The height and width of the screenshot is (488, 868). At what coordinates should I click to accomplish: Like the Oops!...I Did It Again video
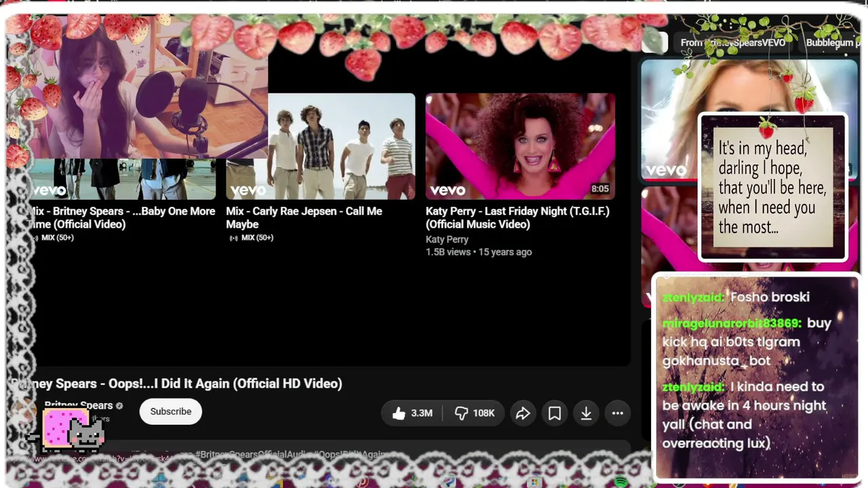412,413
